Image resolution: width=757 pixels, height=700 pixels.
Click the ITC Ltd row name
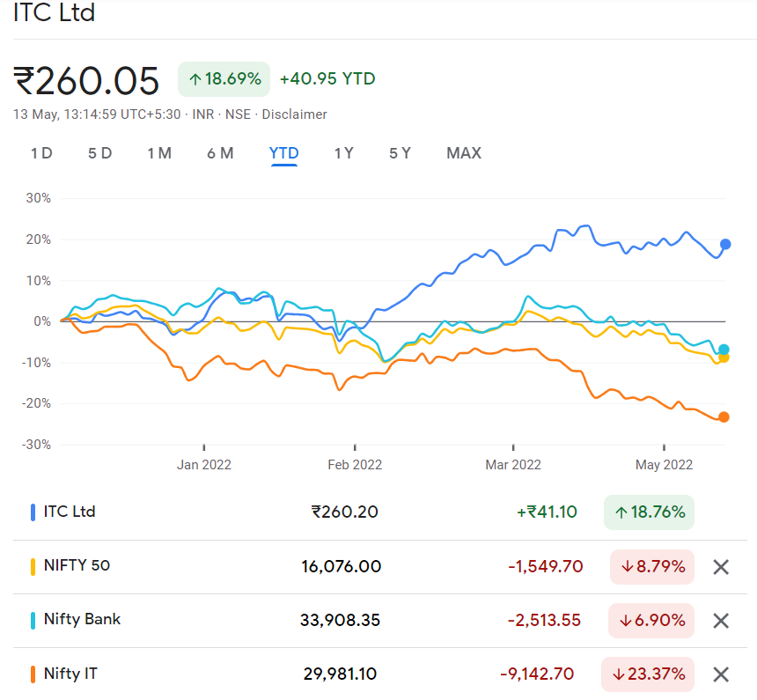click(70, 512)
